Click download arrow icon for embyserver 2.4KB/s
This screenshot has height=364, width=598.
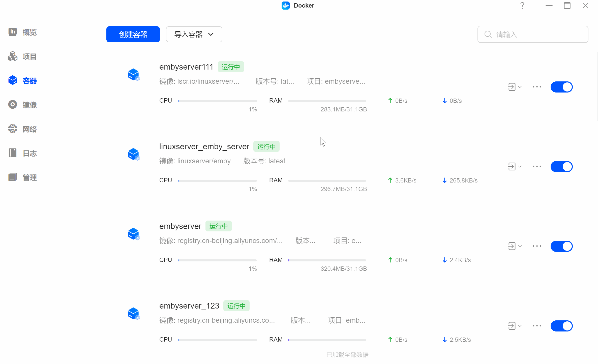click(x=444, y=260)
